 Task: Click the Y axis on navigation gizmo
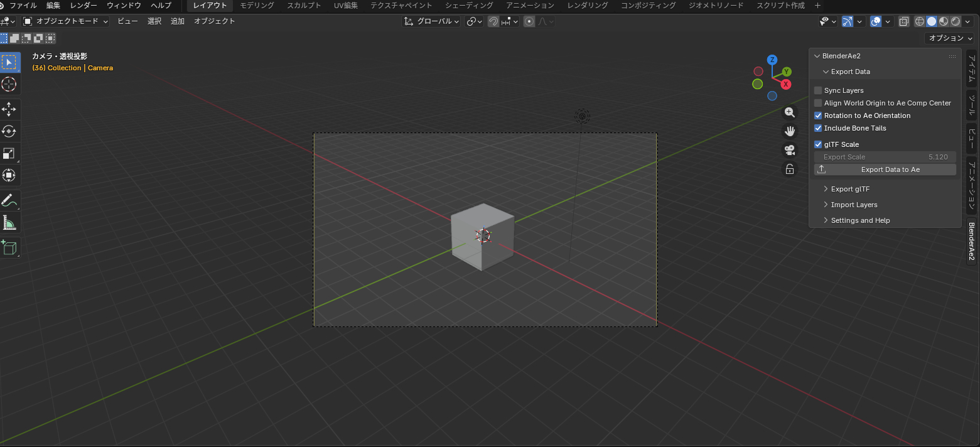click(x=787, y=72)
